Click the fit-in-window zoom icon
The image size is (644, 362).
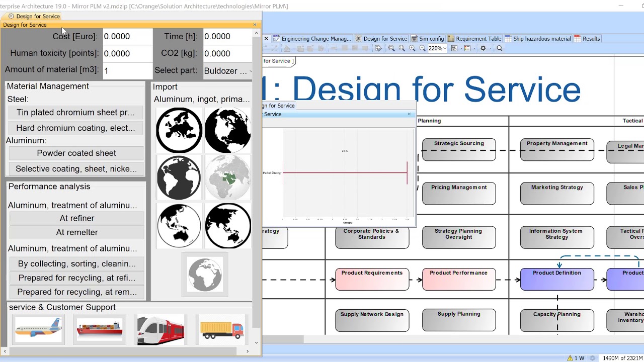coord(391,48)
